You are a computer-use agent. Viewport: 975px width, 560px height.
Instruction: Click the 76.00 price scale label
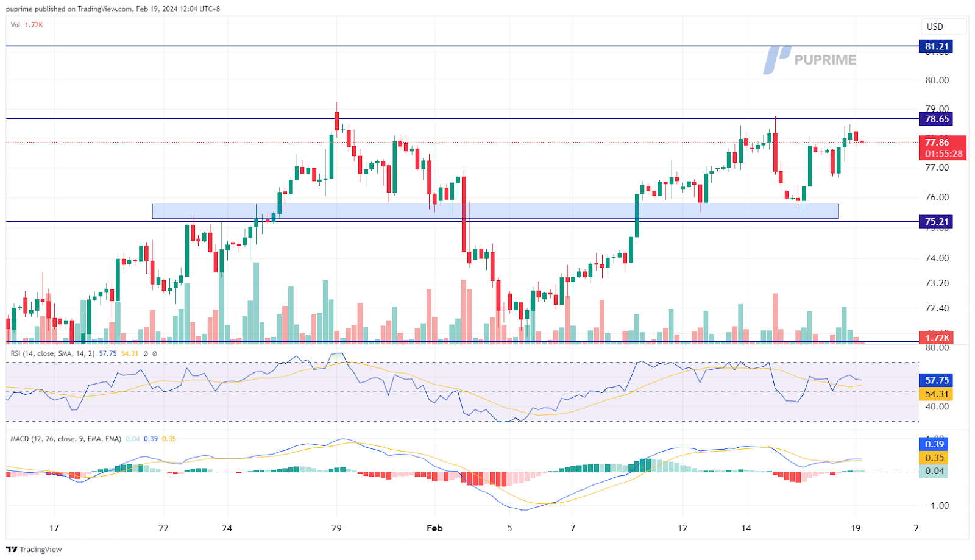937,197
